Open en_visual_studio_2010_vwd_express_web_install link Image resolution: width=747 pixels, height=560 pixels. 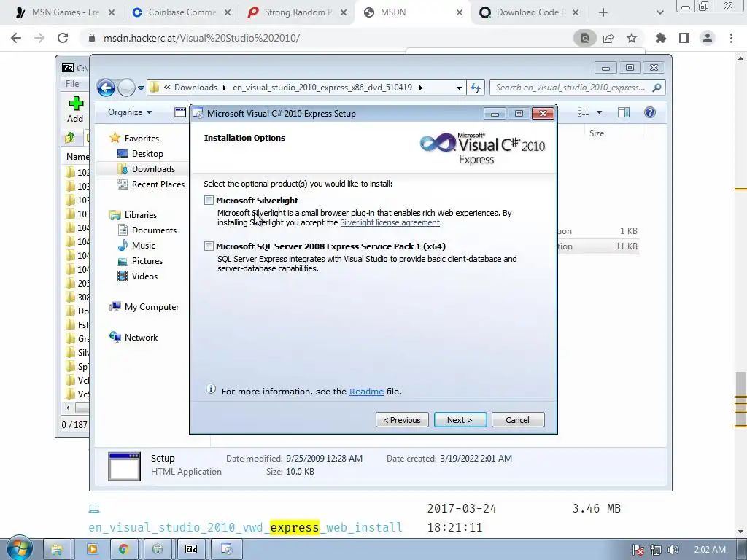pos(245,528)
